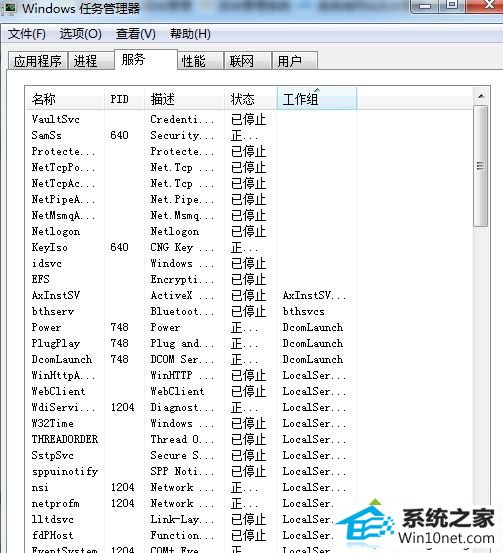Open the 选项(O) menu
503x553 pixels.
click(x=80, y=34)
